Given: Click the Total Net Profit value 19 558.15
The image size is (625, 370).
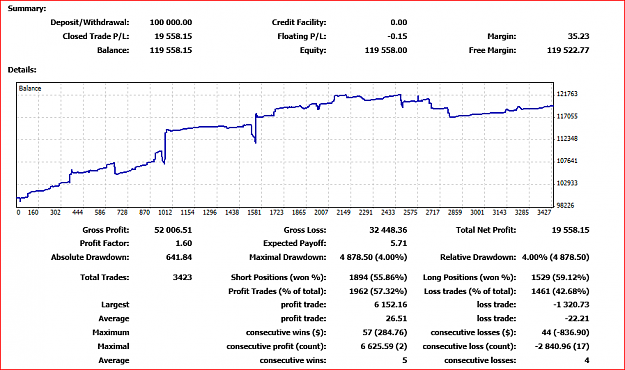Looking at the screenshot, I should pyautogui.click(x=570, y=230).
